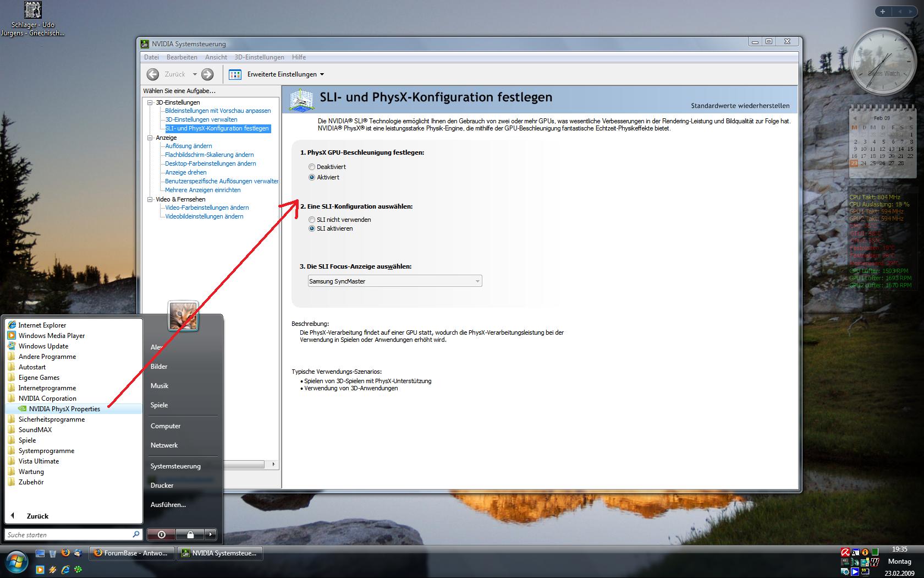
Task: Open Bildeinstellungen mit Vorschau anpassen link
Action: coord(218,111)
